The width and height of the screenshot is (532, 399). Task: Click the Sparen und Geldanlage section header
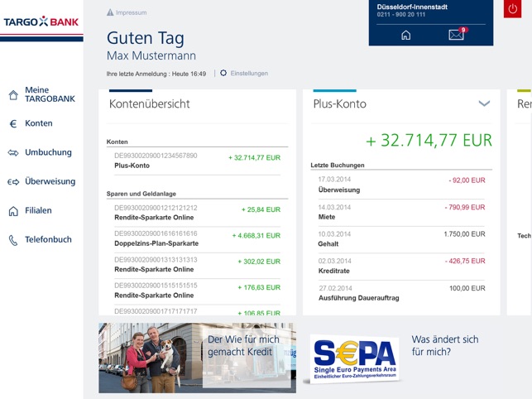(141, 194)
